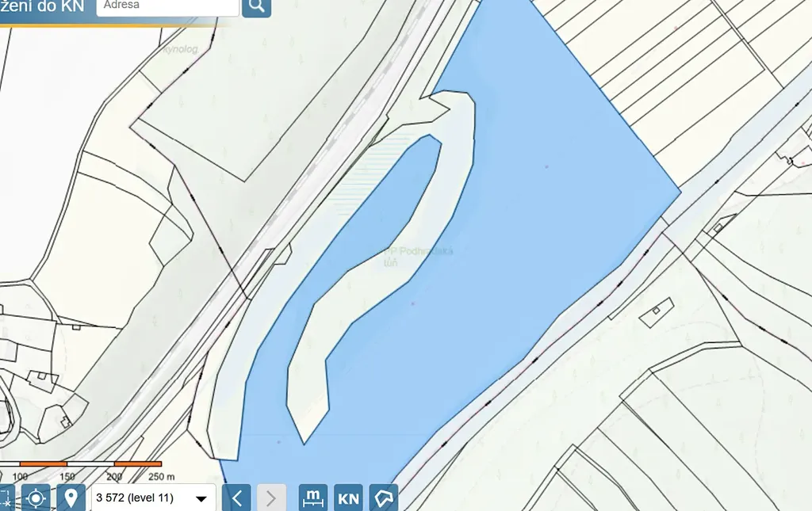Click the magnifier search button
812x511 pixels.
256,6
